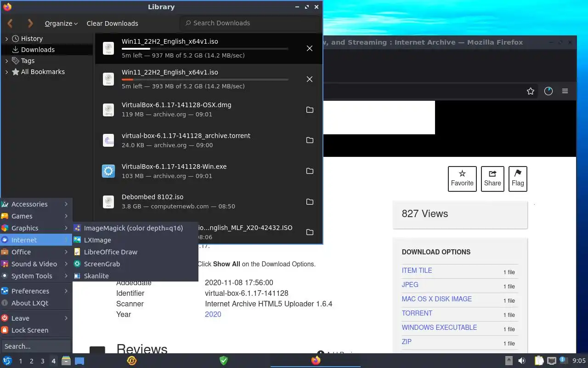Open clipboard manager tray icon

[x=539, y=361]
